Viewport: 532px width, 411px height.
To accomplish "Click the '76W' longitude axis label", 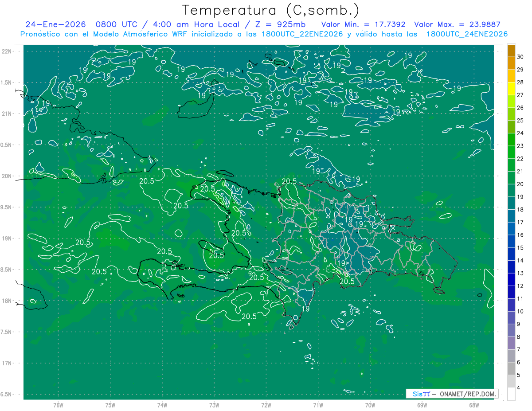I will click(x=58, y=405).
